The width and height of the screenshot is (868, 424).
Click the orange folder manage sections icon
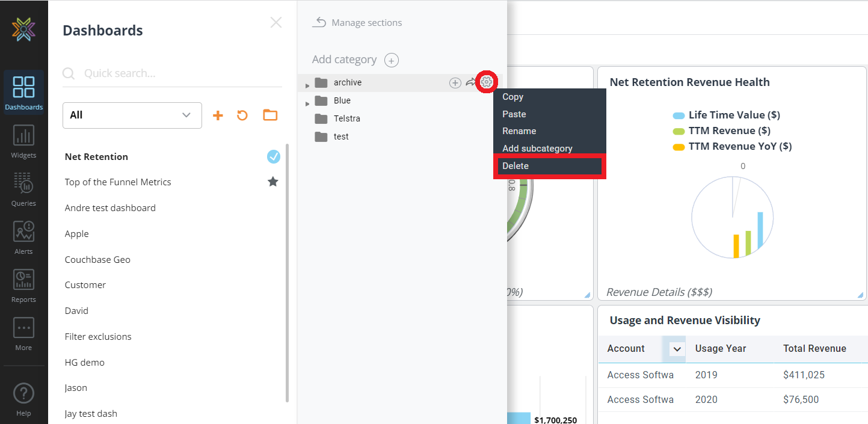point(270,115)
